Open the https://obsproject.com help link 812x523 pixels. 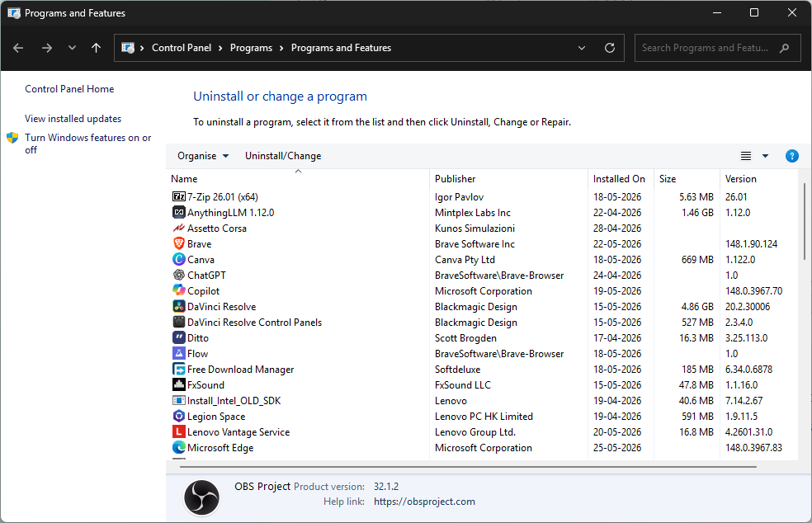pos(424,502)
